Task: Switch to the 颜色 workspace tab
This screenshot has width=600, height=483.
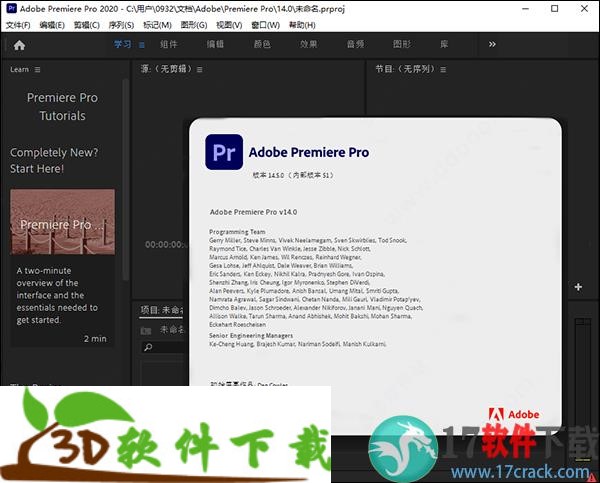Action: [262, 44]
